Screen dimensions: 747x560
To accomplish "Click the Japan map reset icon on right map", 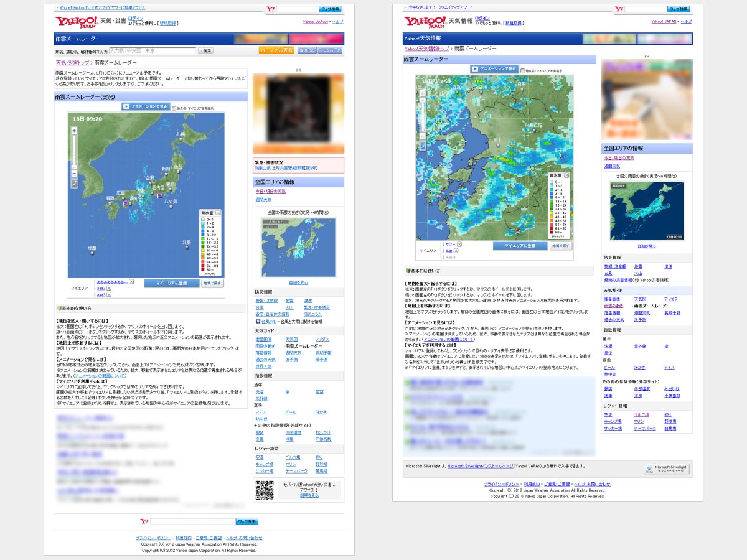I will (x=423, y=146).
